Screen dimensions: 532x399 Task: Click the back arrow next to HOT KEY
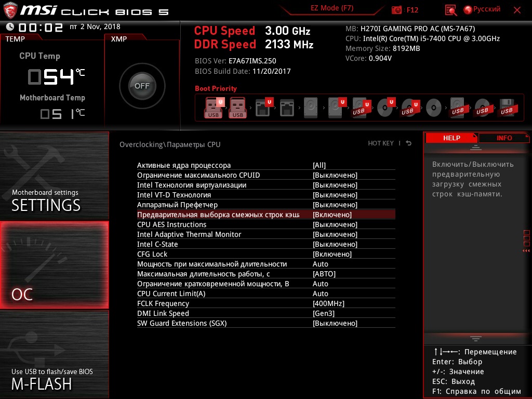[408, 143]
